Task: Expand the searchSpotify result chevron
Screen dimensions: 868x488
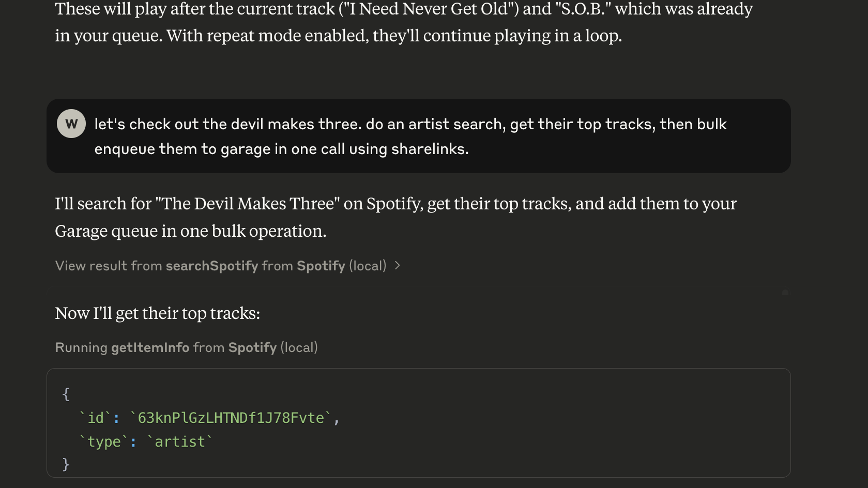Action: click(x=398, y=266)
